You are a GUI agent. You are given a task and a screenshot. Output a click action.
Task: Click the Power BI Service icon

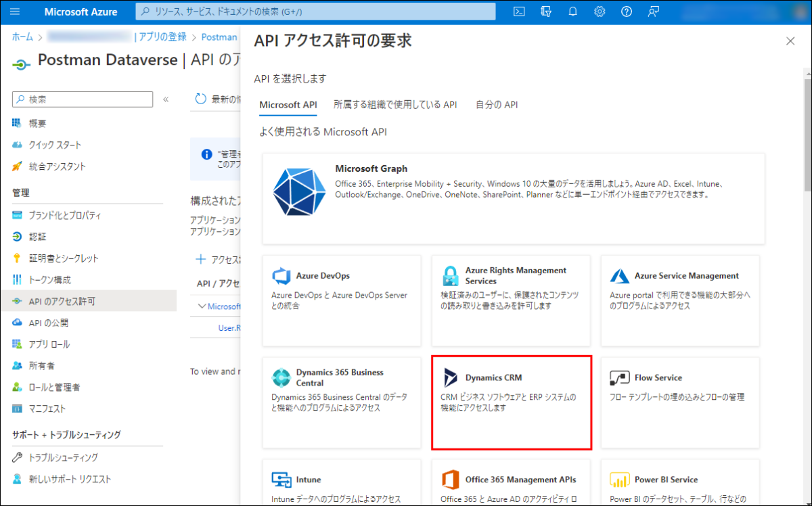[619, 480]
